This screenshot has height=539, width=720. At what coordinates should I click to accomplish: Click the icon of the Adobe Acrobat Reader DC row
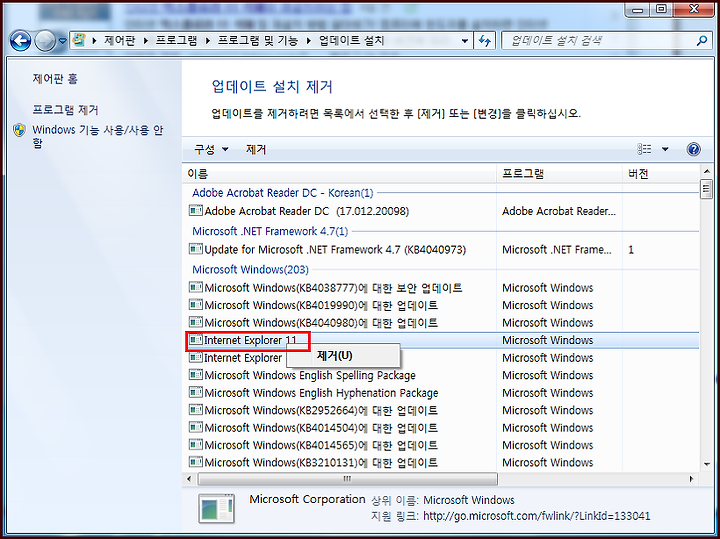[196, 211]
